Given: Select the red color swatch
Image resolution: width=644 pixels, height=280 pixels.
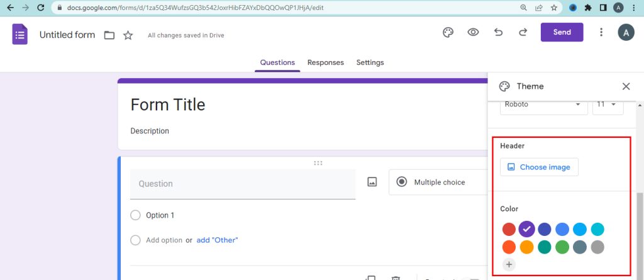Looking at the screenshot, I should [x=509, y=229].
